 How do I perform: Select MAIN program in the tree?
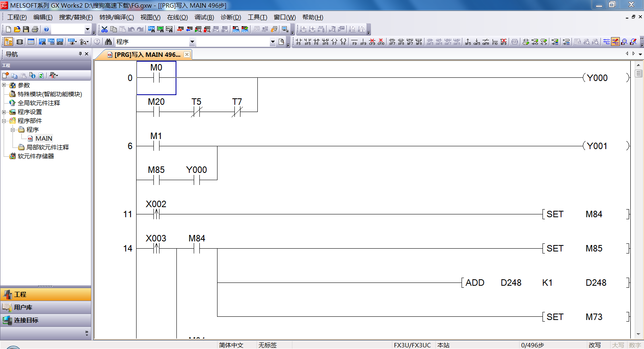(x=43, y=138)
